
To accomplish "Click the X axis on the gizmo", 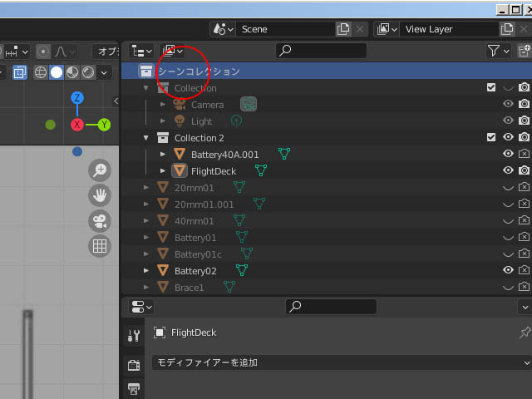I will (77, 125).
